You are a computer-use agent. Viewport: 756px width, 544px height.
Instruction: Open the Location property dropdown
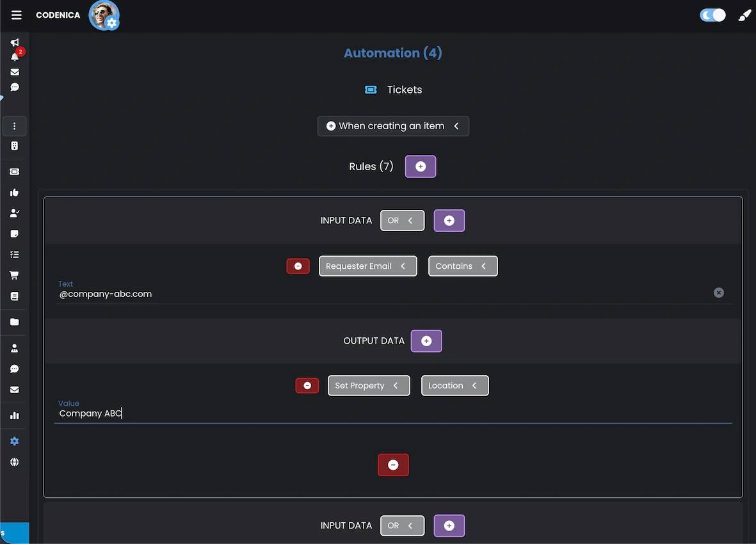(x=454, y=385)
